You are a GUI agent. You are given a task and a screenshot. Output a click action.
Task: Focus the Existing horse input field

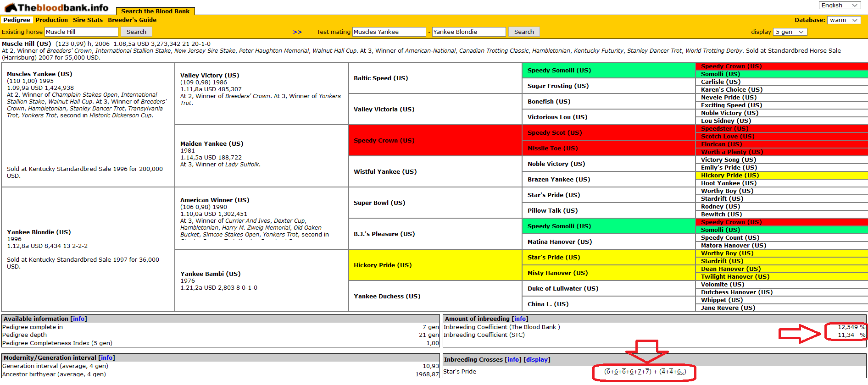[x=81, y=32]
